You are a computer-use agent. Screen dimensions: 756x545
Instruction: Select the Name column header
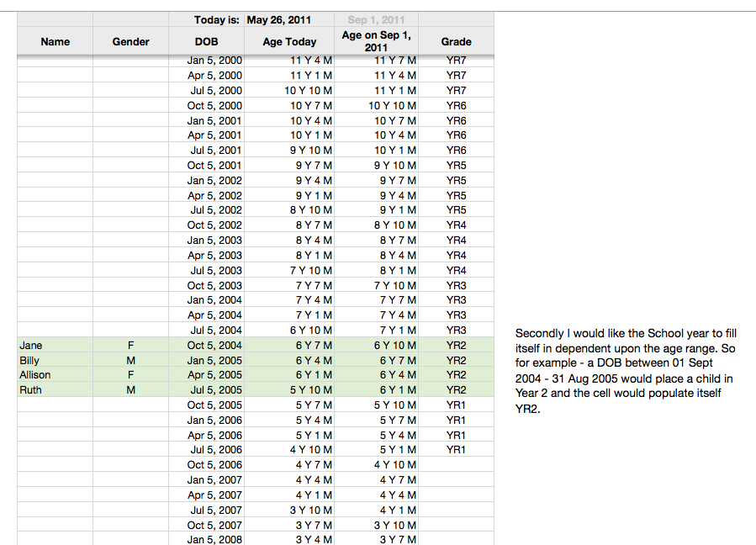pos(55,41)
